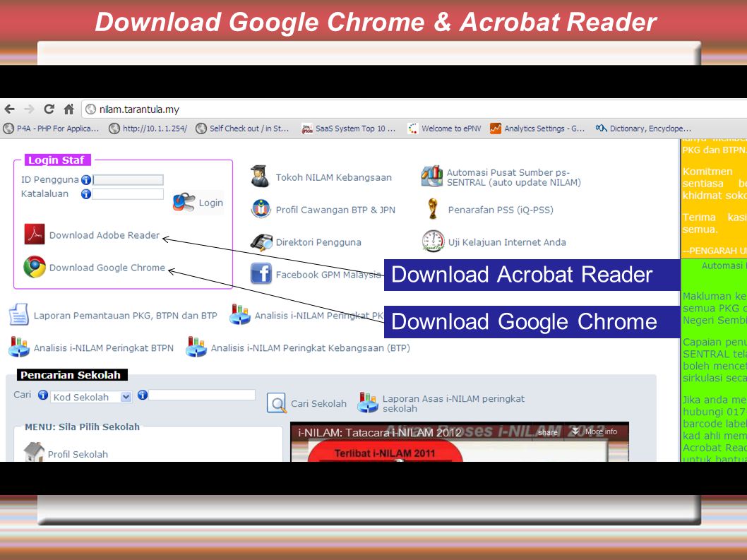Open Laporan Pemantauan PKG, BTPN dan BTP

pyautogui.click(x=125, y=316)
